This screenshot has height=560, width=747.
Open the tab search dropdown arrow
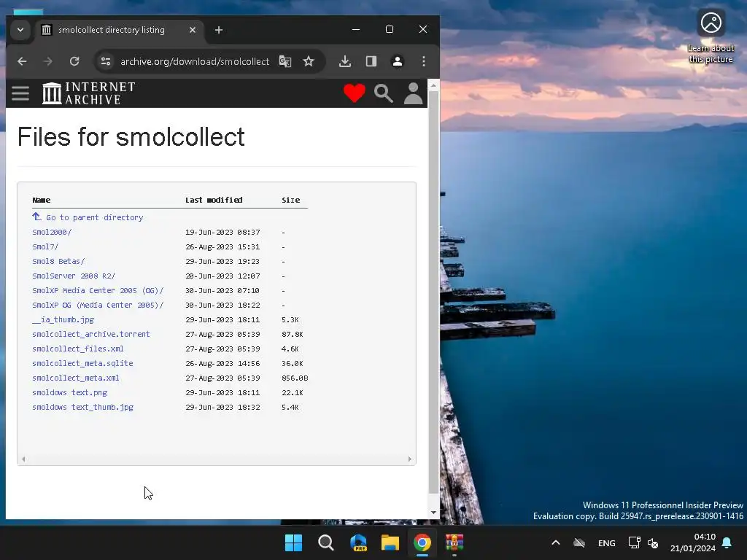(x=20, y=30)
